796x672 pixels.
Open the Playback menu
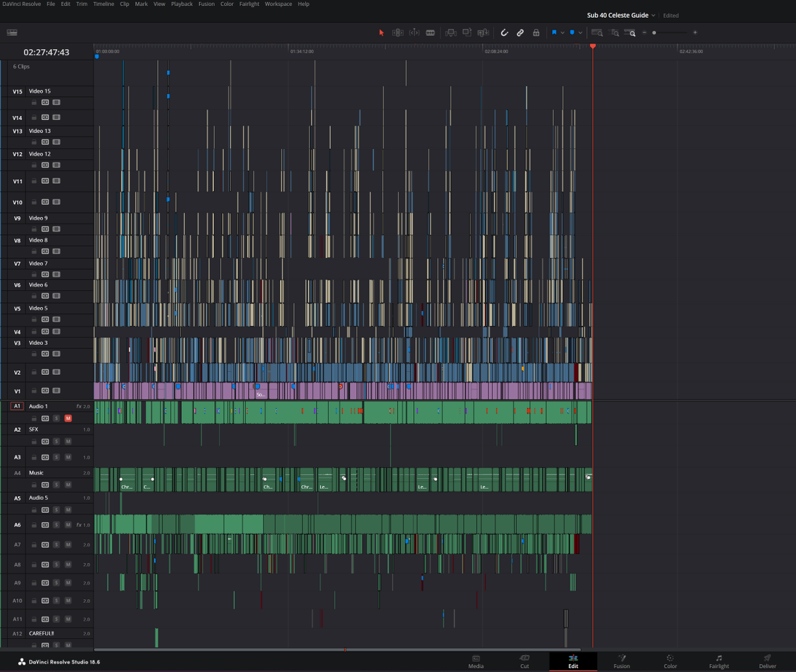tap(182, 4)
